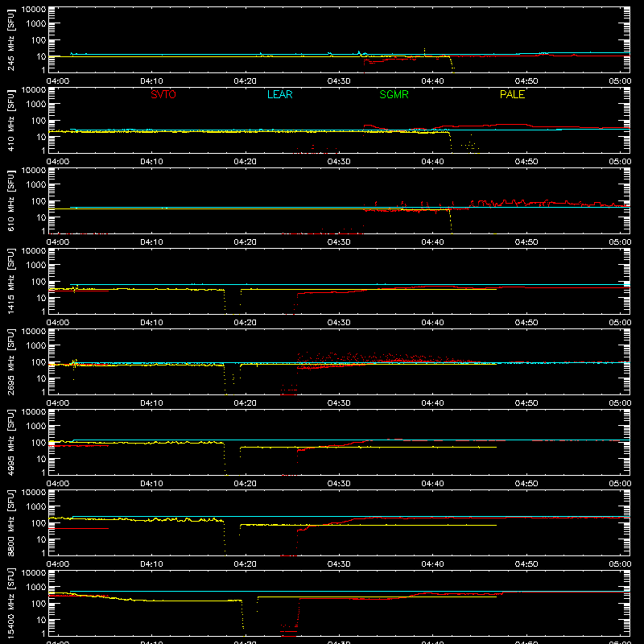Click 05:00 time label under 4995 MHz panel
The width and height of the screenshot is (644, 644).
coord(620,484)
